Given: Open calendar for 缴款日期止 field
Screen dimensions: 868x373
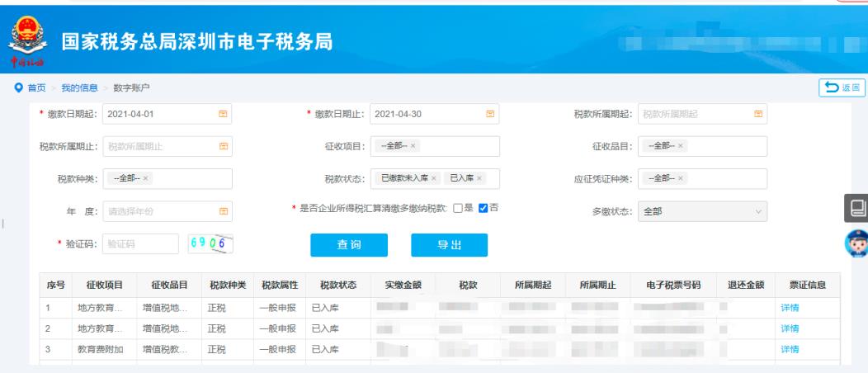Looking at the screenshot, I should pos(490,114).
